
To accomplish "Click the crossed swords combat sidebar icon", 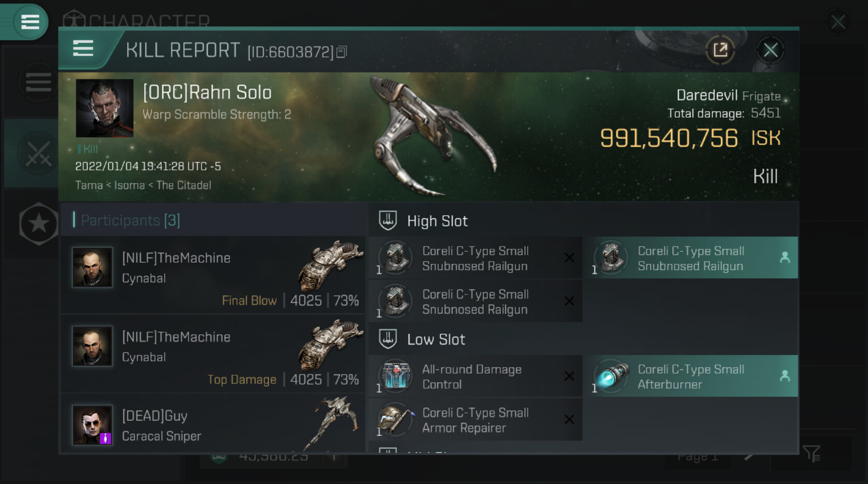I will 38,154.
